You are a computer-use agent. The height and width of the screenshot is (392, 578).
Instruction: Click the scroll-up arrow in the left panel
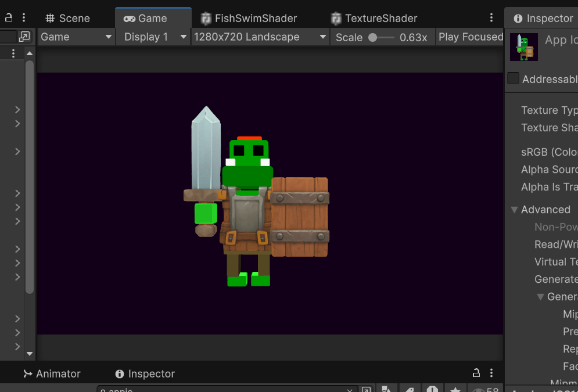[x=30, y=54]
